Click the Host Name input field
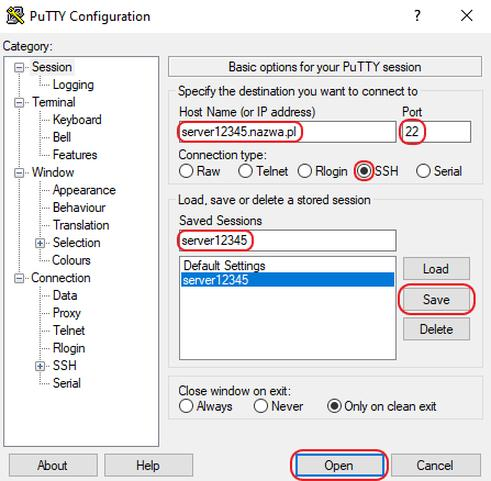The height and width of the screenshot is (481, 491). tap(288, 132)
